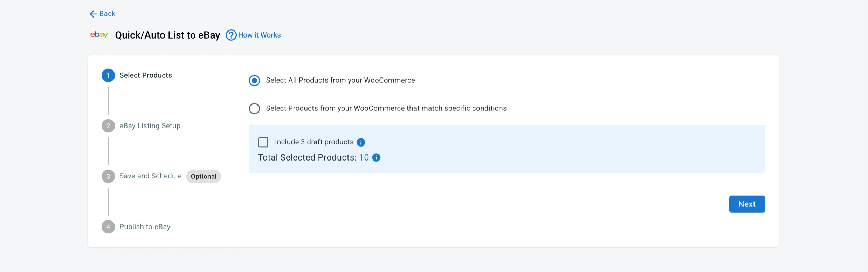Image resolution: width=868 pixels, height=272 pixels.
Task: Click step 4 circle icon
Action: pyautogui.click(x=108, y=227)
